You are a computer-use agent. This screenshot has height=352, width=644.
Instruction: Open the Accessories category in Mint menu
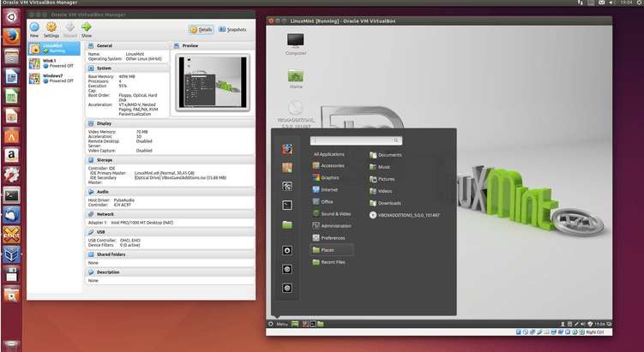coord(328,166)
